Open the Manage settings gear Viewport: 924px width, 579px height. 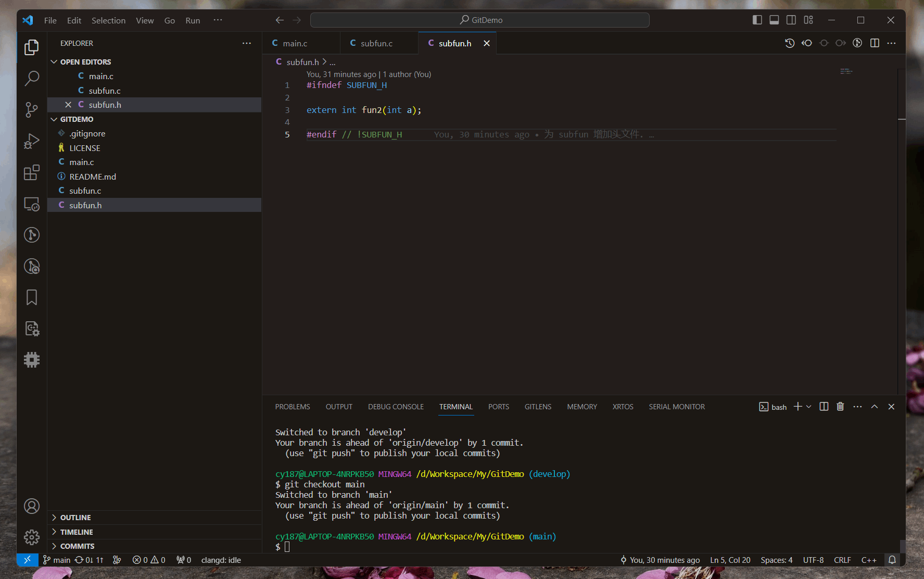32,537
